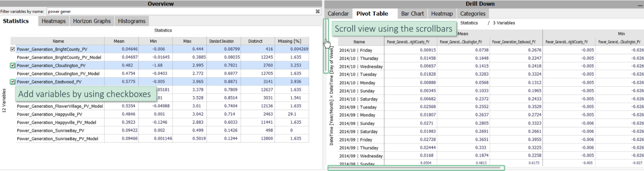Open the Heatmap tab in Drill Down
Image resolution: width=644 pixels, height=171 pixels.
coord(442,14)
